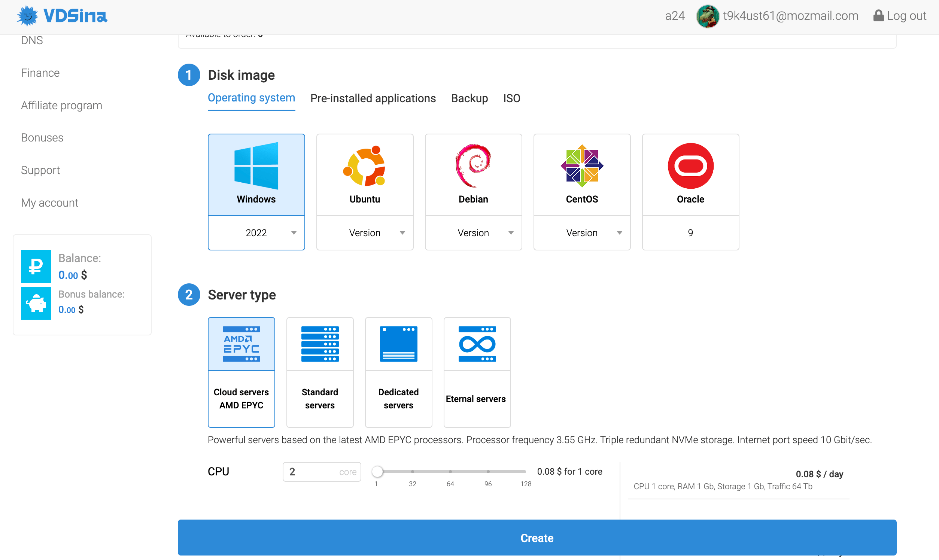Select the Oracle red logo
The image size is (939, 560).
690,166
